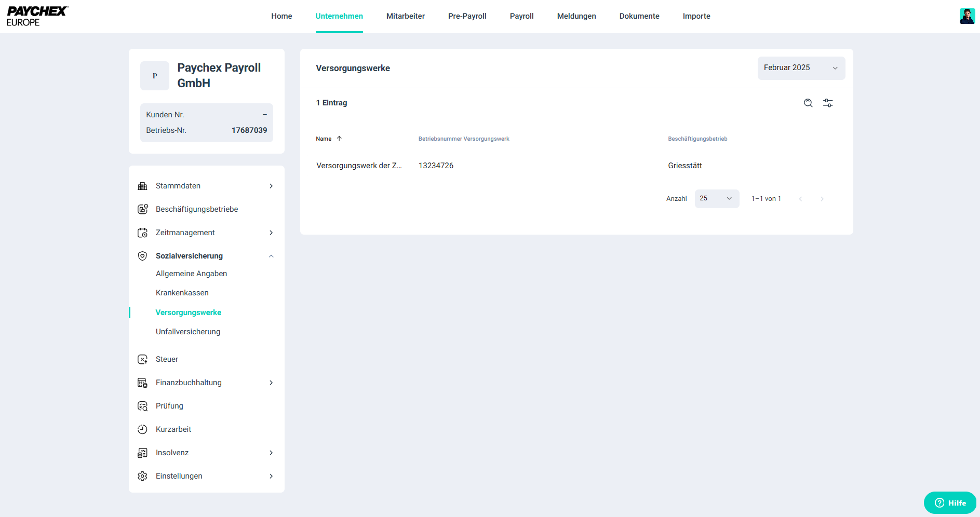
Task: Expand the Finanzbuchhaltung menu chevron
Action: point(271,383)
